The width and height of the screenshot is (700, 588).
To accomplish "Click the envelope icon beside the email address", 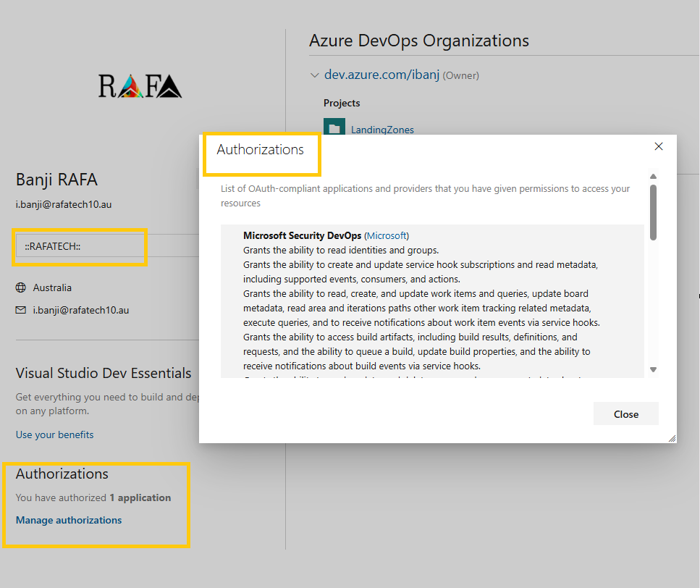I will coord(21,309).
